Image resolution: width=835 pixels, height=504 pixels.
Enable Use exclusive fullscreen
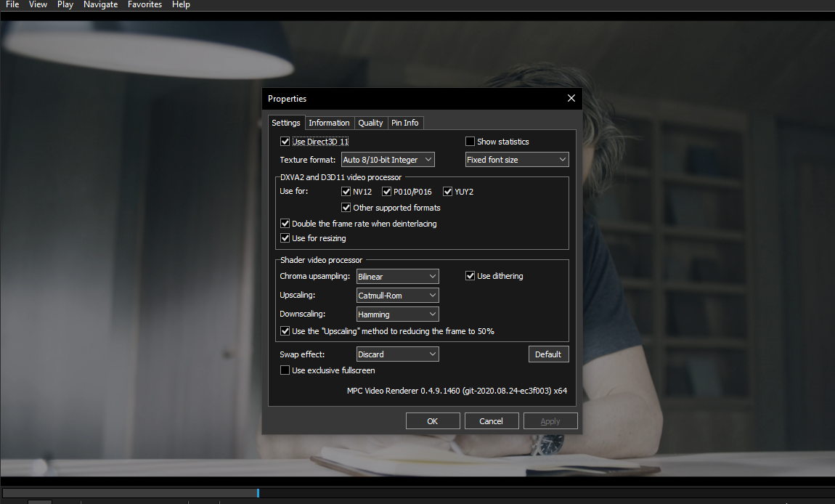pos(285,370)
